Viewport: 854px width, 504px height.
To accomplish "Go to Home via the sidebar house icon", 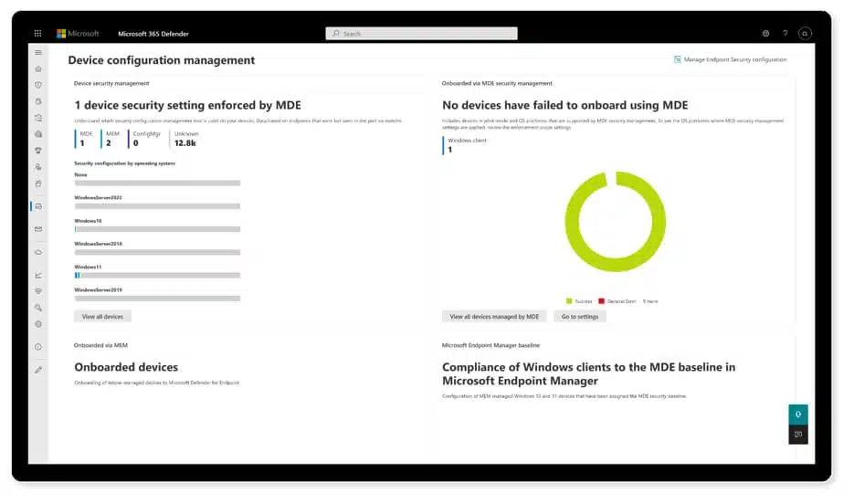I will coord(38,68).
